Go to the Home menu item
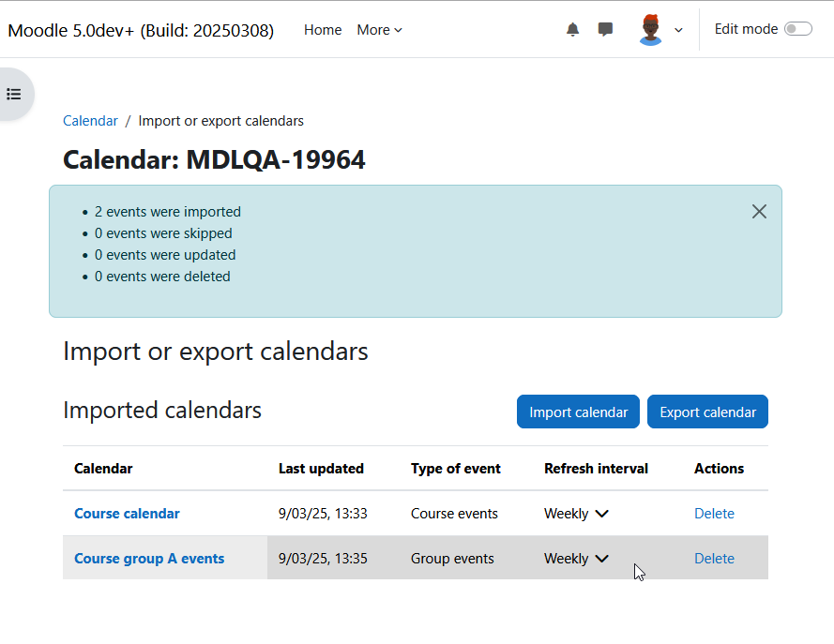 323,30
